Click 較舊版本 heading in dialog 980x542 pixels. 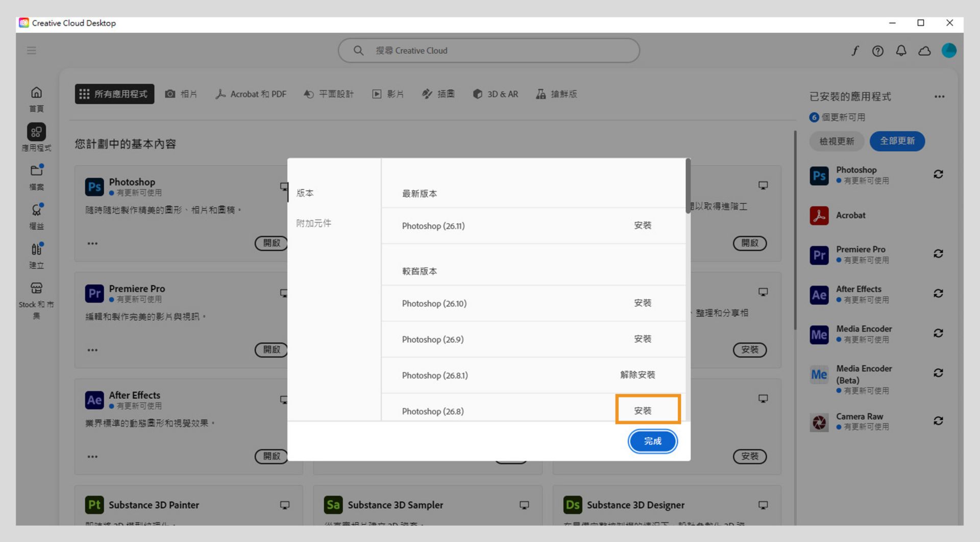click(x=420, y=271)
